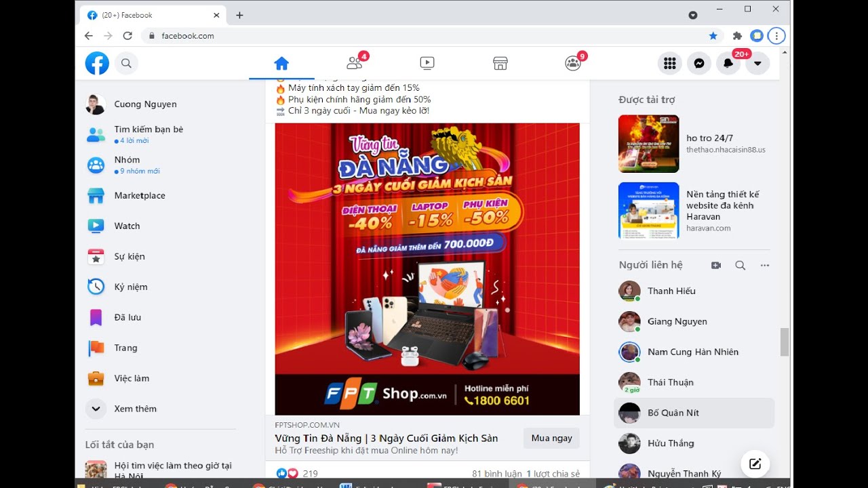Open chat with Nguyễn Thanh Kỳ
The image size is (868, 488).
(x=694, y=472)
